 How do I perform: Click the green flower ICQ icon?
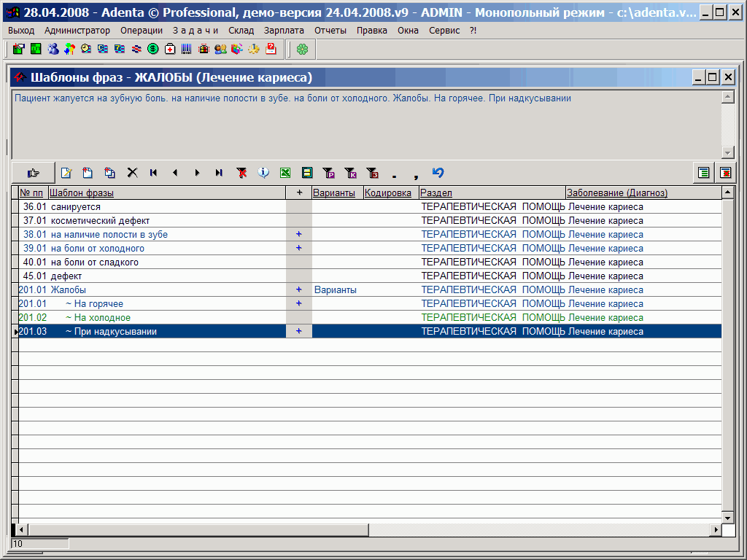tap(302, 49)
